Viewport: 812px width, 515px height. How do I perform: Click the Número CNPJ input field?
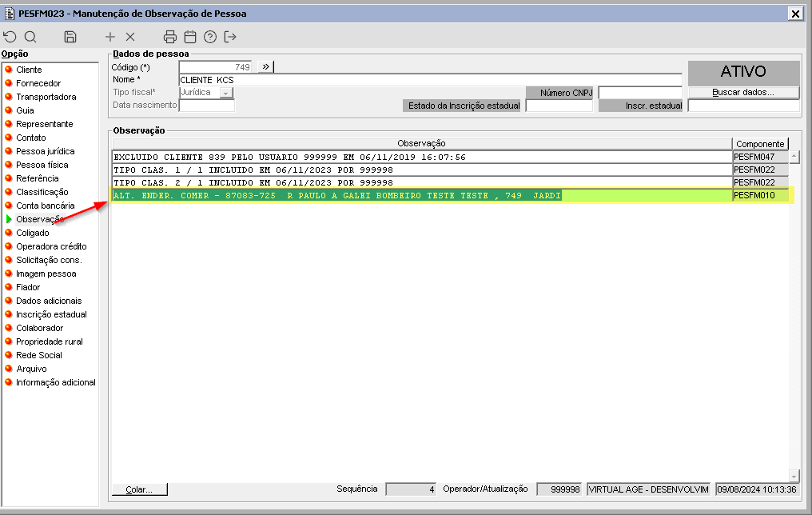640,93
